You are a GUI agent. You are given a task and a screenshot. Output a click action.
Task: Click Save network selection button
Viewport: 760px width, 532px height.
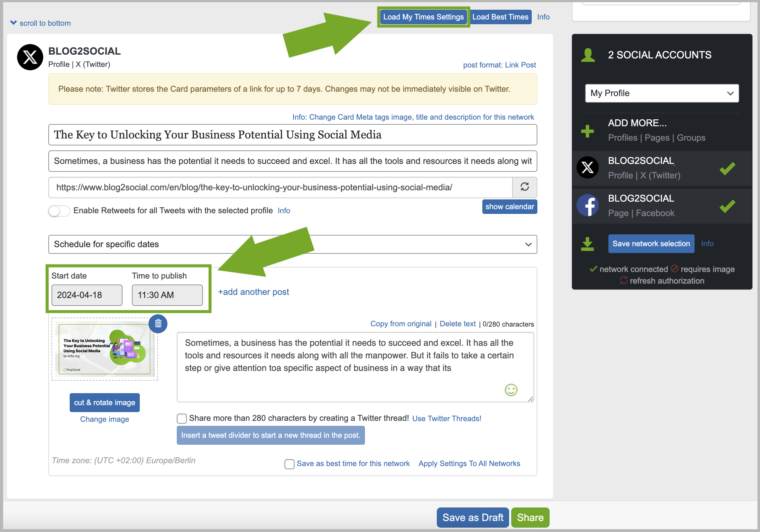[651, 244]
